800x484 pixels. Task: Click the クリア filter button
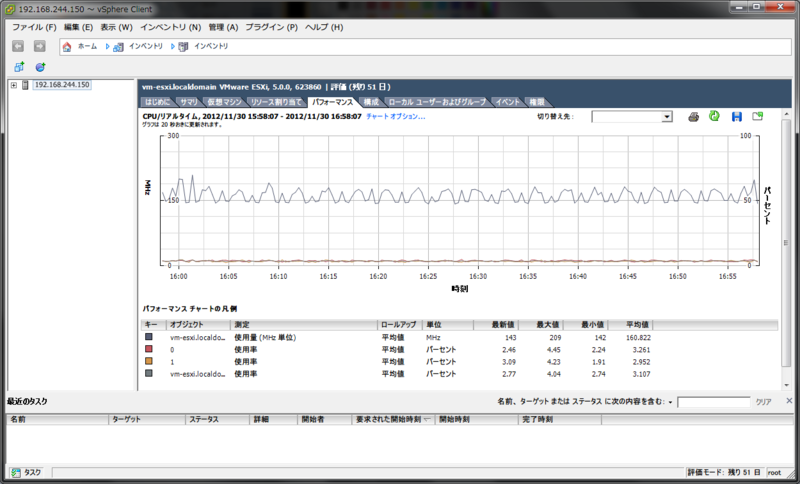coord(763,402)
